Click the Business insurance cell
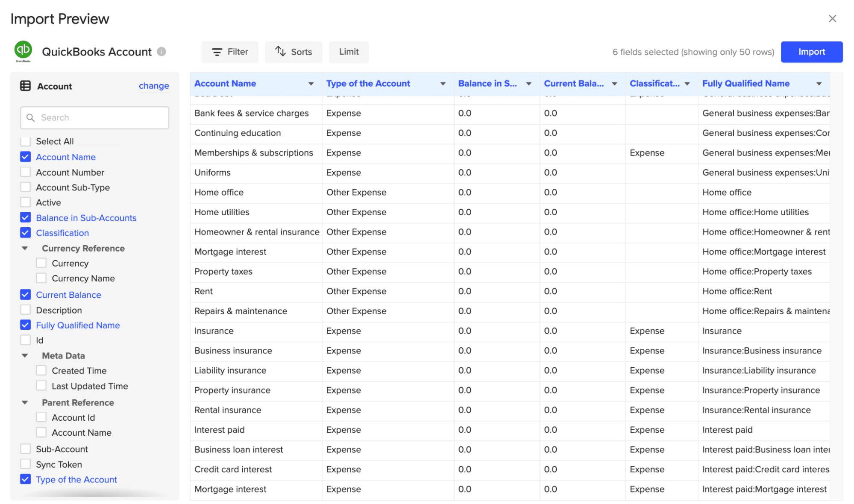The height and width of the screenshot is (504, 854). (256, 351)
